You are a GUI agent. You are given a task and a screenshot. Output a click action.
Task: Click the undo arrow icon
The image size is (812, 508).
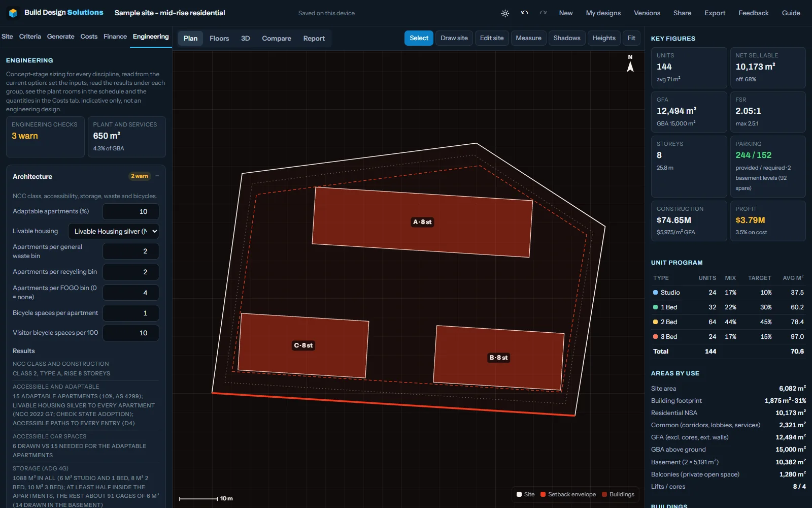coord(524,13)
